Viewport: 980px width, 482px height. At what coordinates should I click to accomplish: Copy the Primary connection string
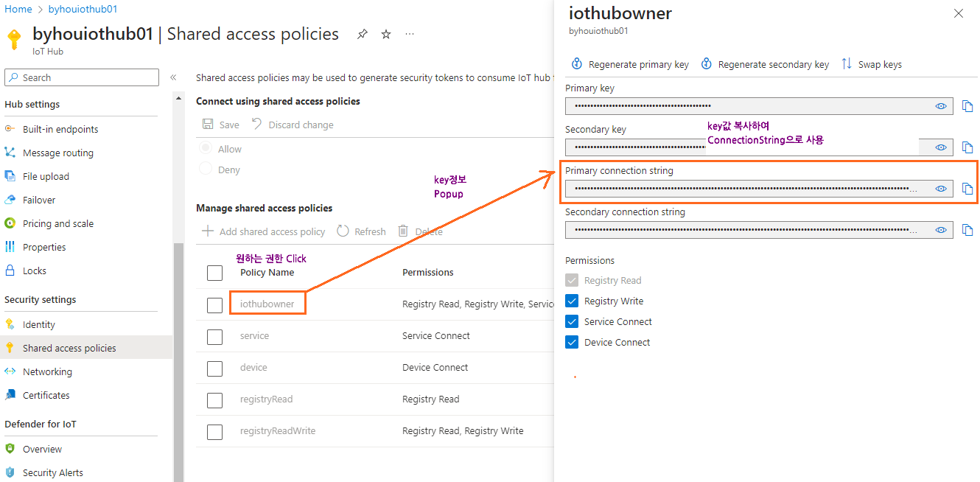967,189
